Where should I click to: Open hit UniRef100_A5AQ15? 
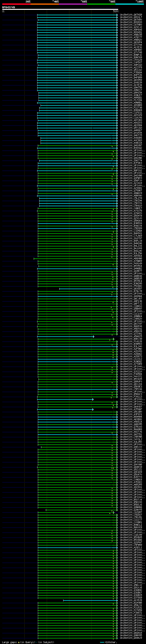pos(131,337)
